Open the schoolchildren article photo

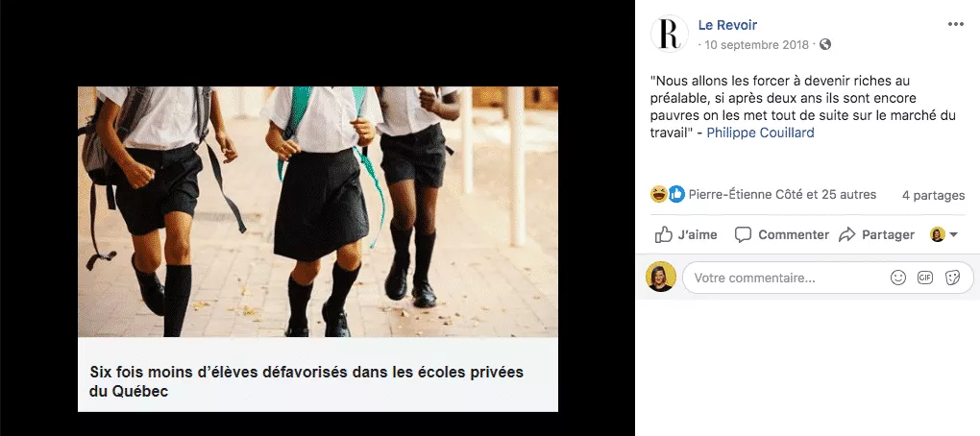(x=317, y=211)
